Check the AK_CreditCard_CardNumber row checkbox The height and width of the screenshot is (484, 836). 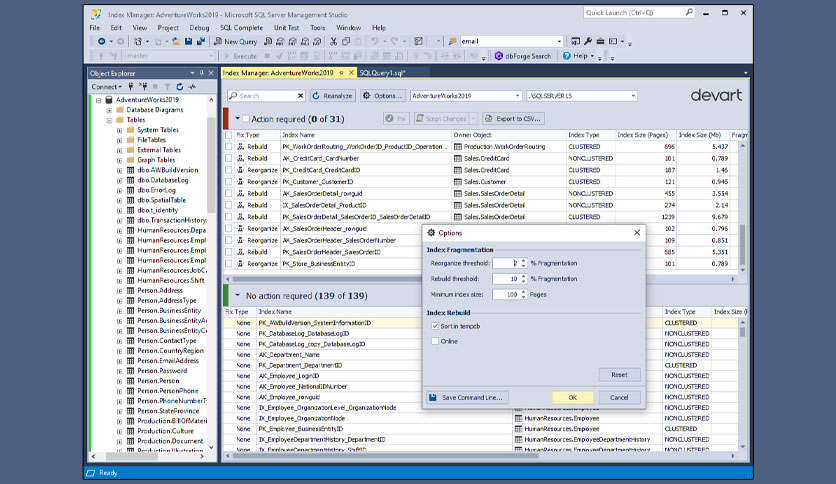(229, 158)
